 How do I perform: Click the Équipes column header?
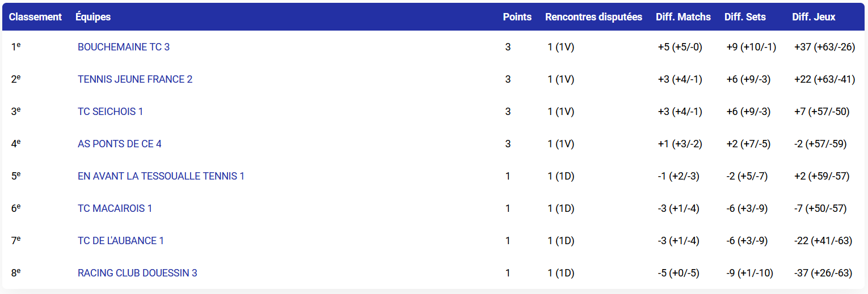93,17
